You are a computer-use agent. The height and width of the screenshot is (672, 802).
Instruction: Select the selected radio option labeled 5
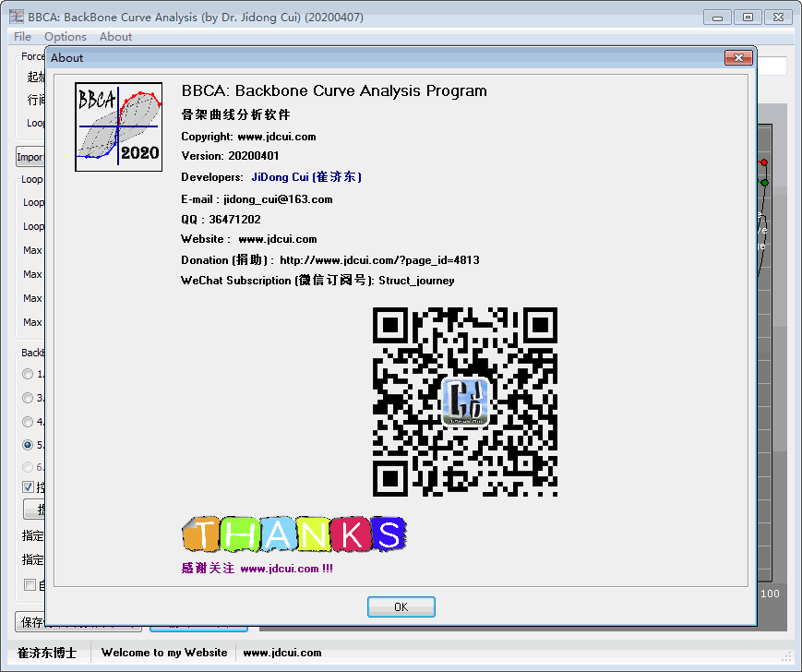(x=28, y=445)
